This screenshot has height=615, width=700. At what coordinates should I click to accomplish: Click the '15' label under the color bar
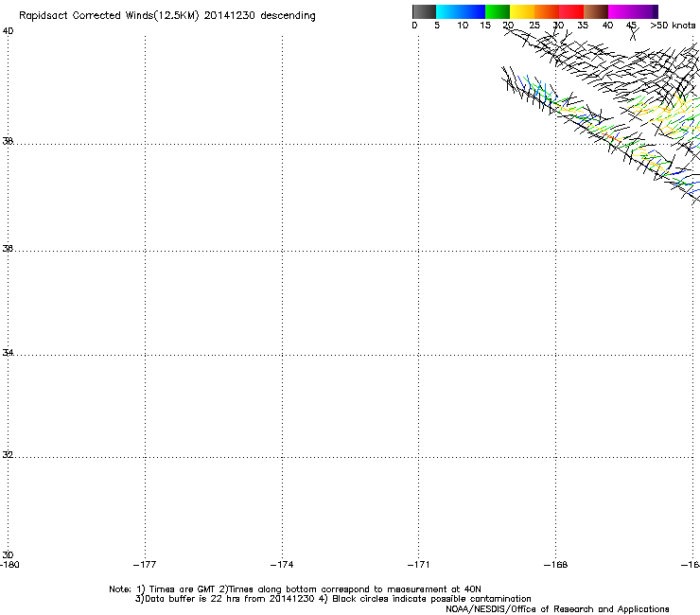[485, 26]
